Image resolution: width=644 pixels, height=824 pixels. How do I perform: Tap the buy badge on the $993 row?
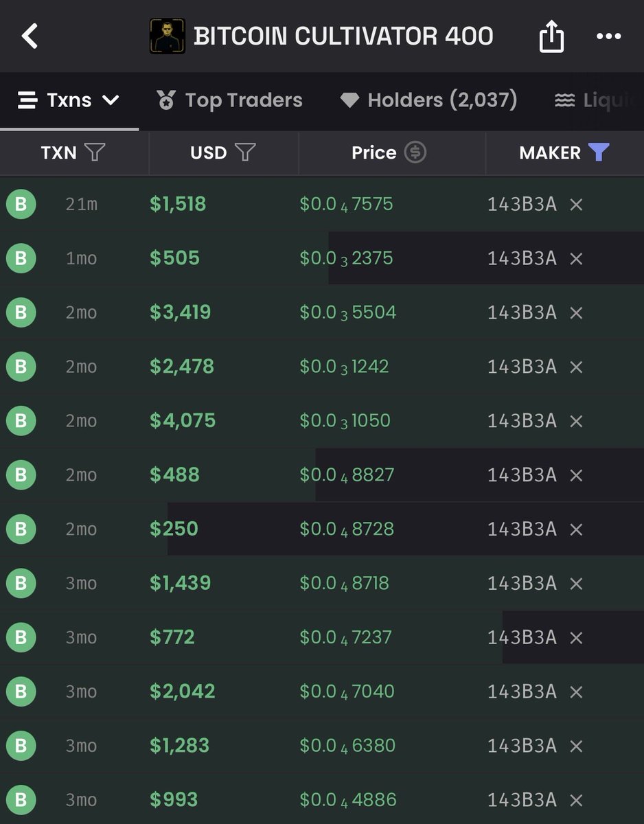pos(21,800)
